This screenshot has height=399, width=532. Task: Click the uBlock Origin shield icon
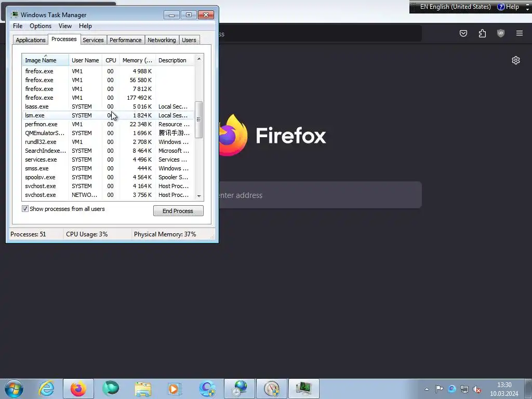click(x=501, y=33)
